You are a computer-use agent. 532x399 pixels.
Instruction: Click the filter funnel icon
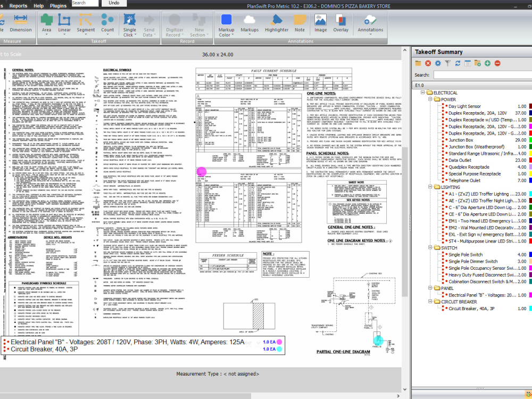click(x=447, y=63)
